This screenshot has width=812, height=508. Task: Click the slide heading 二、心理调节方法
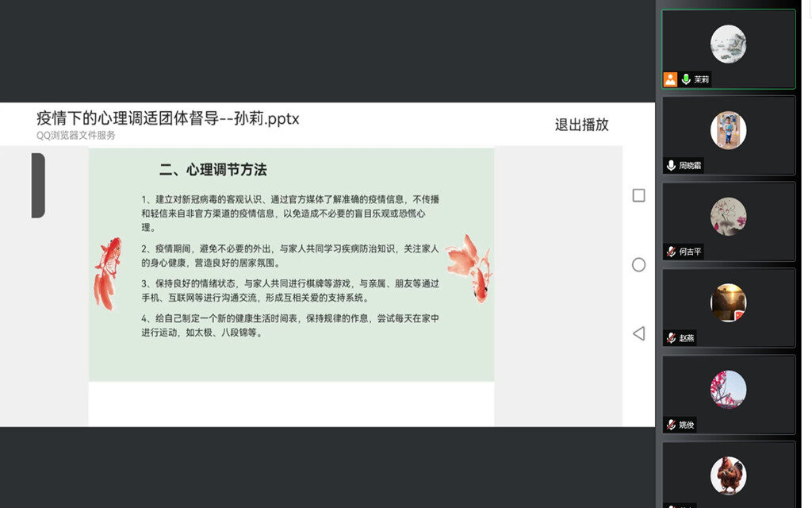pyautogui.click(x=213, y=169)
